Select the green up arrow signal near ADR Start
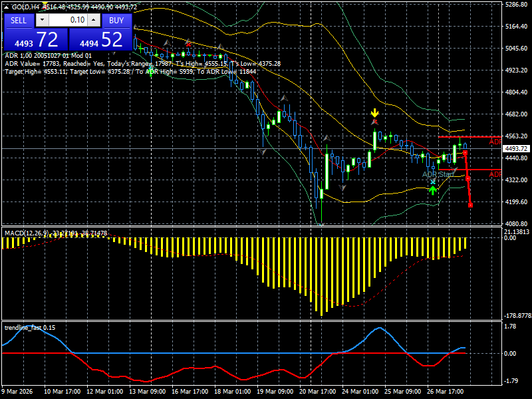Screen dimensions: 532x399 [433, 190]
